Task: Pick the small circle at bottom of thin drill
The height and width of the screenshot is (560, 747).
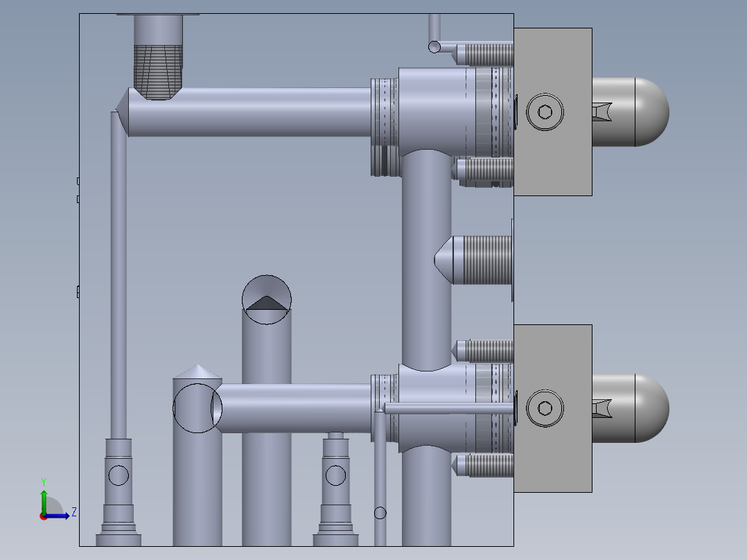Action: click(x=380, y=513)
